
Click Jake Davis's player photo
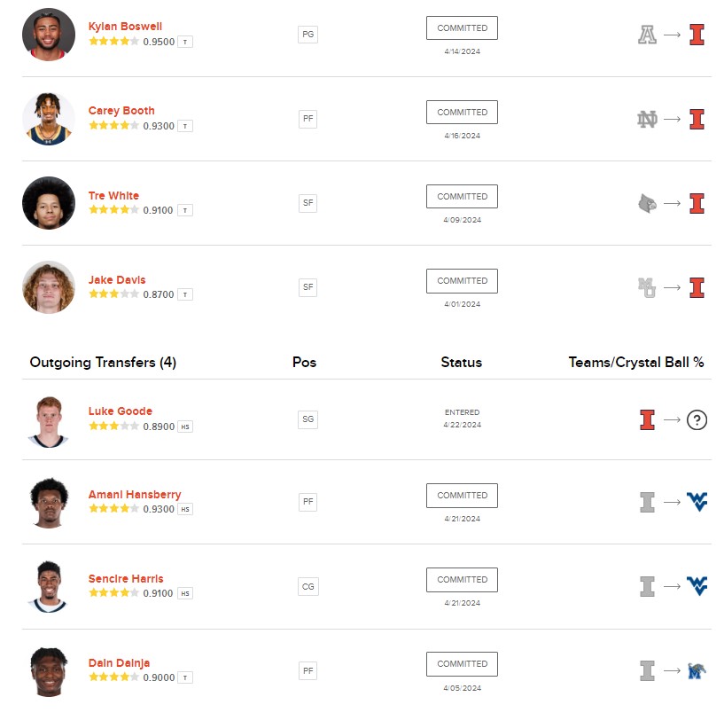tap(49, 287)
